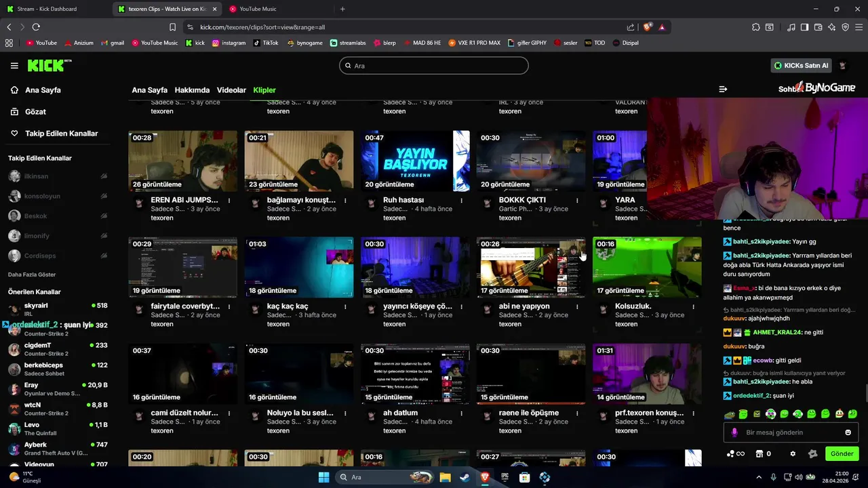Open new browser tab with plus button
Screen dimensions: 868x488
click(342, 9)
